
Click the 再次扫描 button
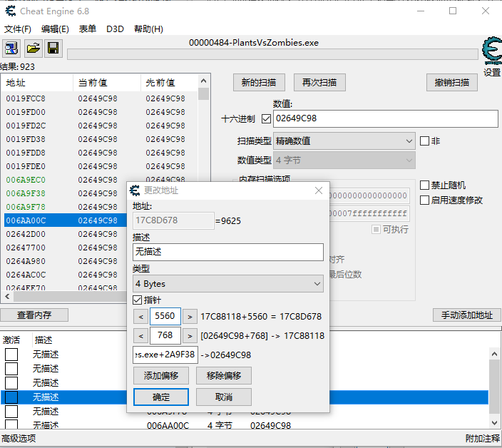point(319,83)
